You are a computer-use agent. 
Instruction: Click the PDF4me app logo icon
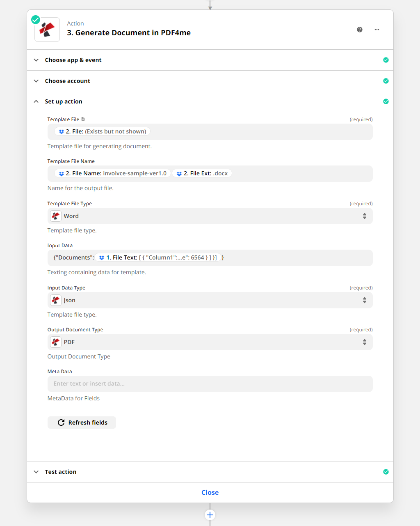(x=47, y=30)
